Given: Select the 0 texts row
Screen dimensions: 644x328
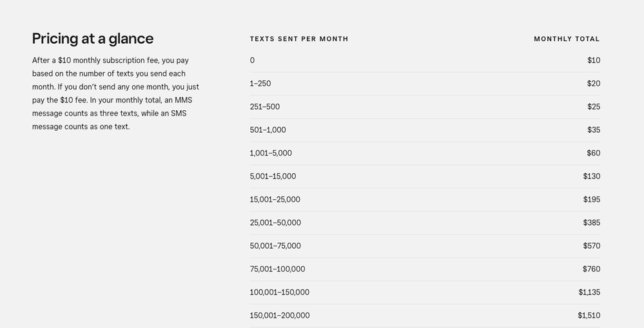Looking at the screenshot, I should pyautogui.click(x=252, y=61).
